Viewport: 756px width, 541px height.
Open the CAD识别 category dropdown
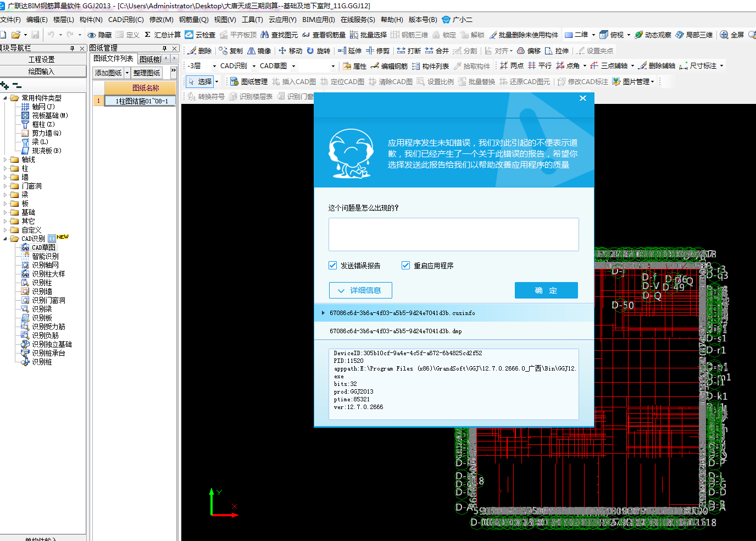pyautogui.click(x=254, y=66)
